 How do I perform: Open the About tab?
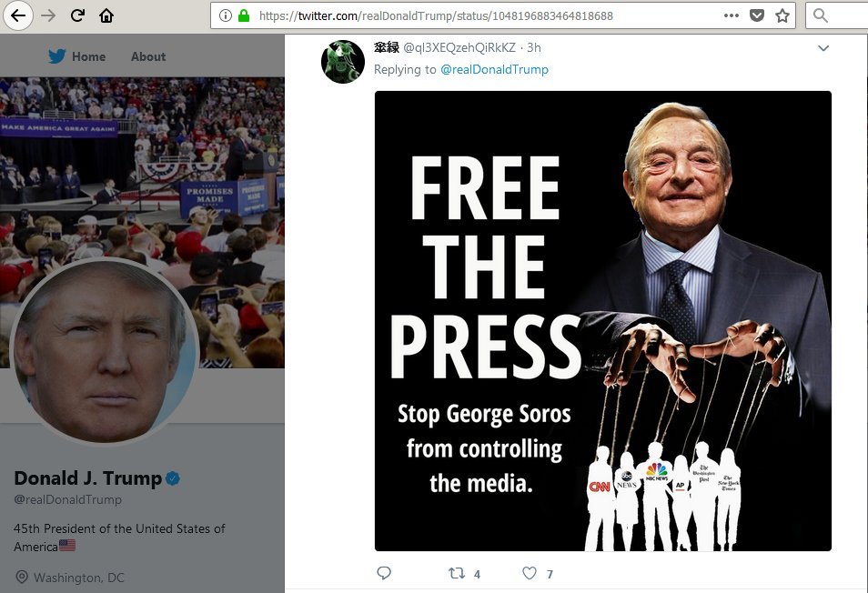[x=148, y=56]
